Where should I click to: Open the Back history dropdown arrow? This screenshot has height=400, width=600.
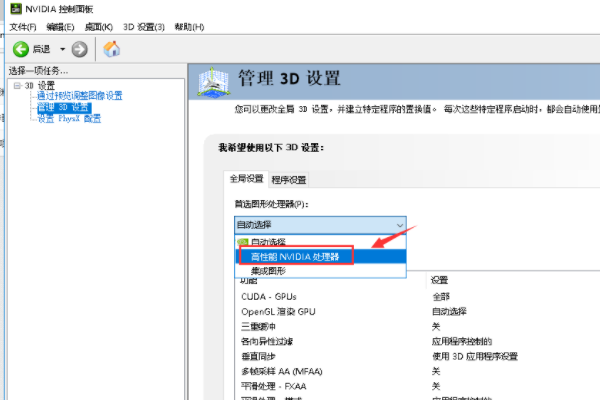(62, 48)
